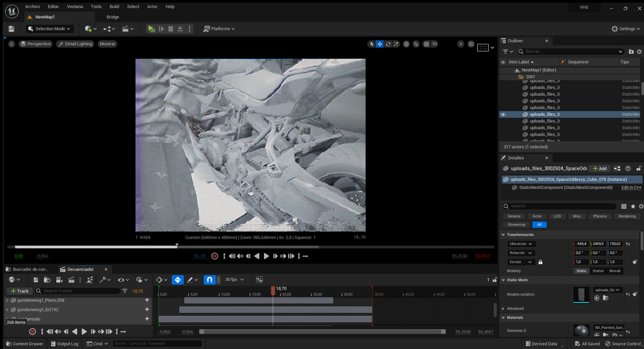This screenshot has width=644, height=349.
Task: Open the grid snap size value 10
Action: coord(434,44)
